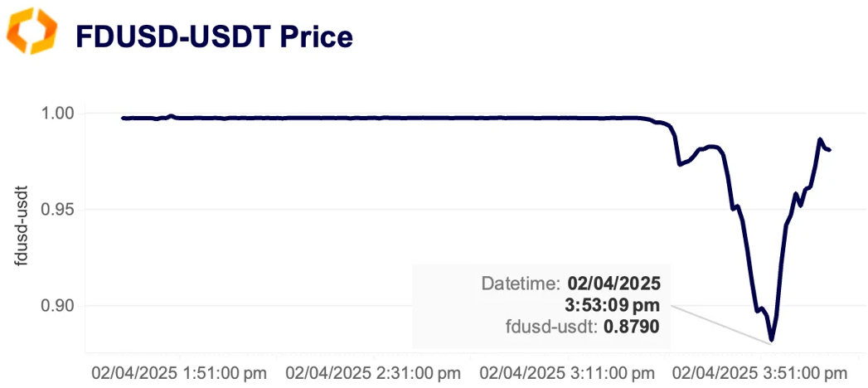Select the 3:51:00 pm x-axis label
868x388 pixels.
(x=759, y=373)
